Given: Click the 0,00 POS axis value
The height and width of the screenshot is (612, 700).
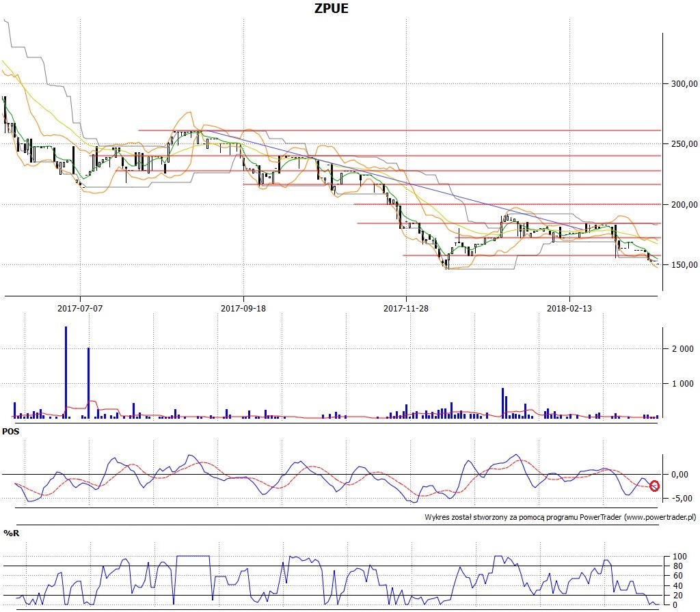Looking at the screenshot, I should point(680,474).
